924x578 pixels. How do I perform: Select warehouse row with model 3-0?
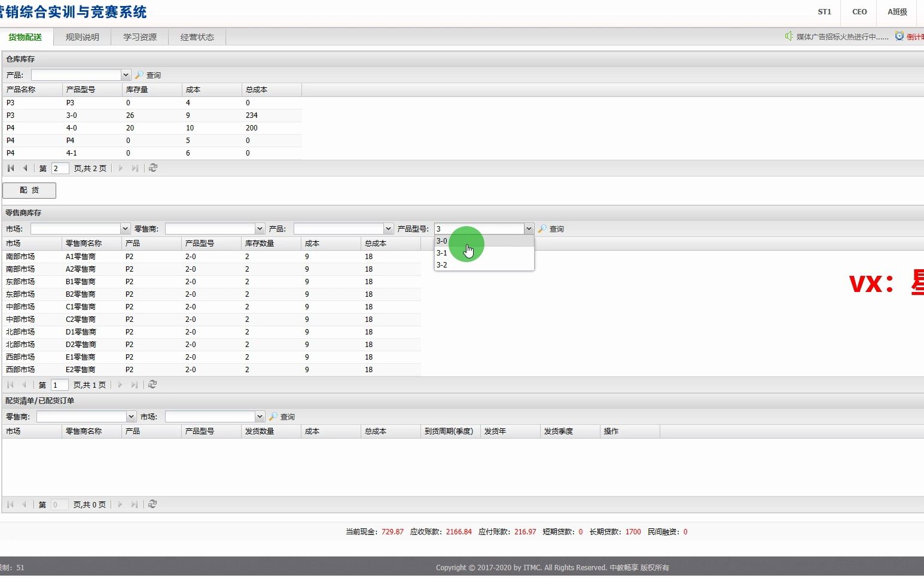click(152, 115)
